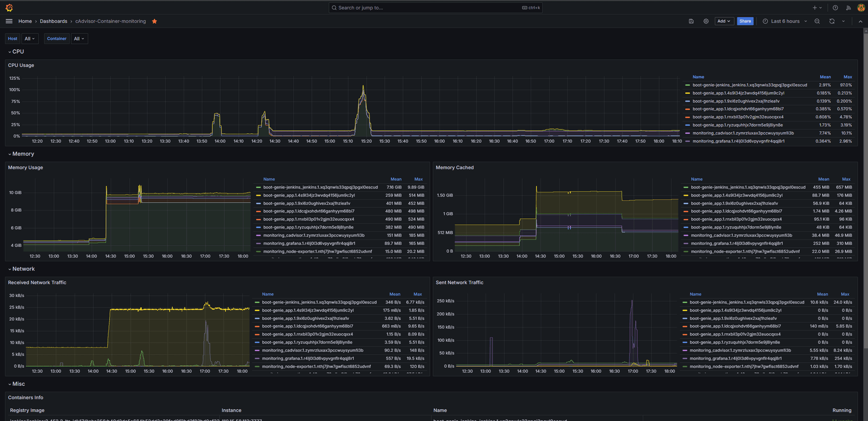This screenshot has width=868, height=421.
Task: Click the Grafana logo icon
Action: pos(9,8)
